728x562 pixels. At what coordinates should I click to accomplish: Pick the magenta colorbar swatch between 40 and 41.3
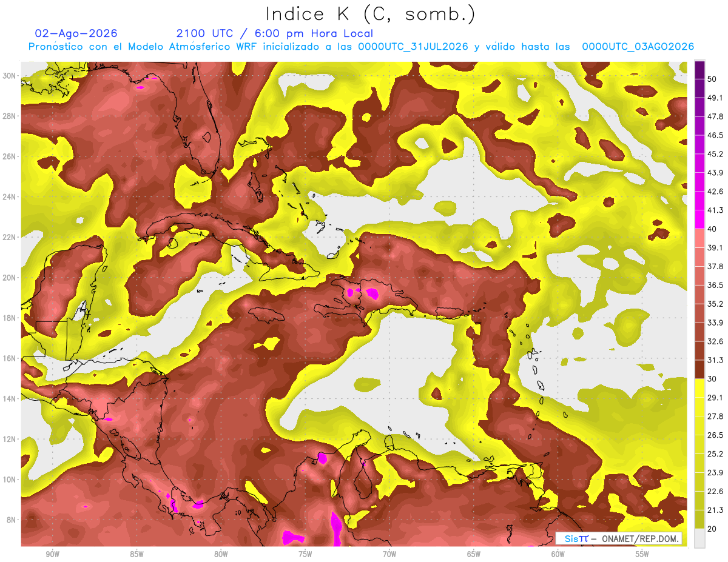[699, 219]
